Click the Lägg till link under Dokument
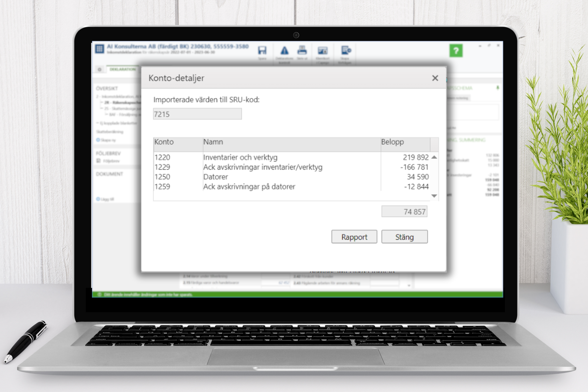 (107, 199)
